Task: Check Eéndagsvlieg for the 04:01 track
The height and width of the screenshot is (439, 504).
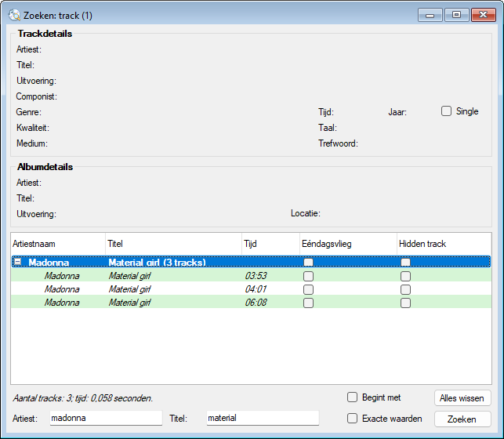Action: point(308,289)
